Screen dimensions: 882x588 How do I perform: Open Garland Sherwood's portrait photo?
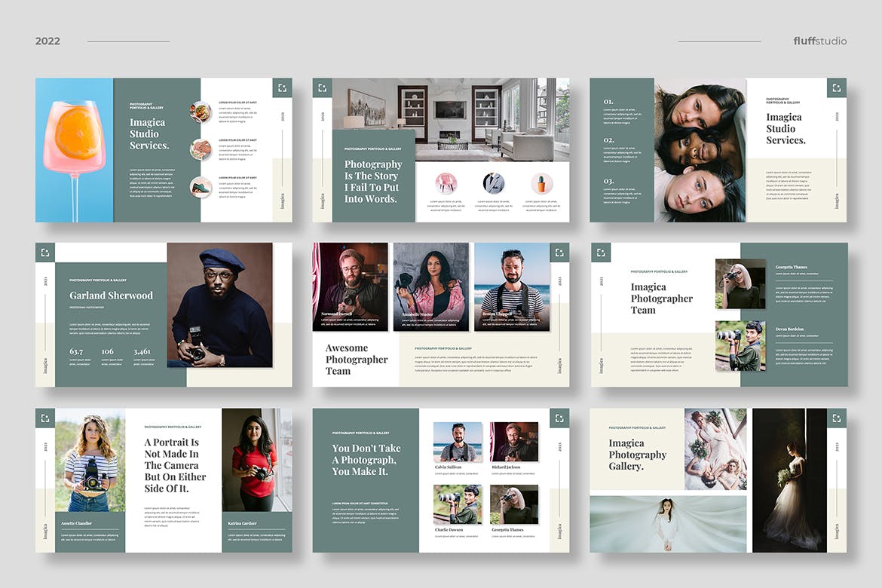pyautogui.click(x=219, y=305)
